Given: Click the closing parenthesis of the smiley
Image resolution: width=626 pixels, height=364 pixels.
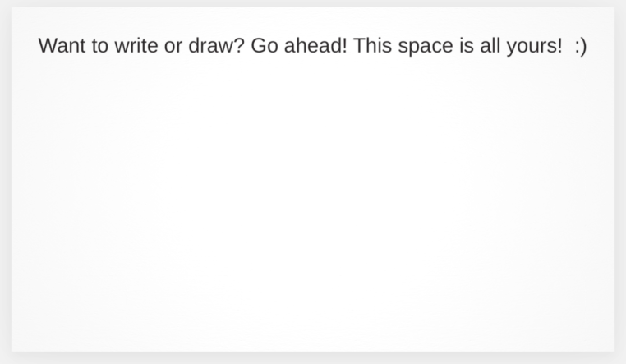Looking at the screenshot, I should [x=584, y=46].
